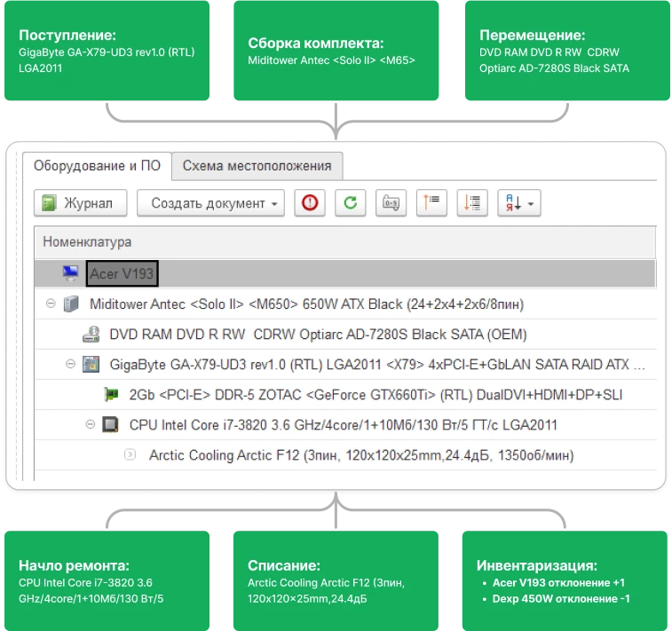Collapse the CPU Intel Core i7-3820 node
Image resolution: width=672 pixels, height=631 pixels.
90,424
